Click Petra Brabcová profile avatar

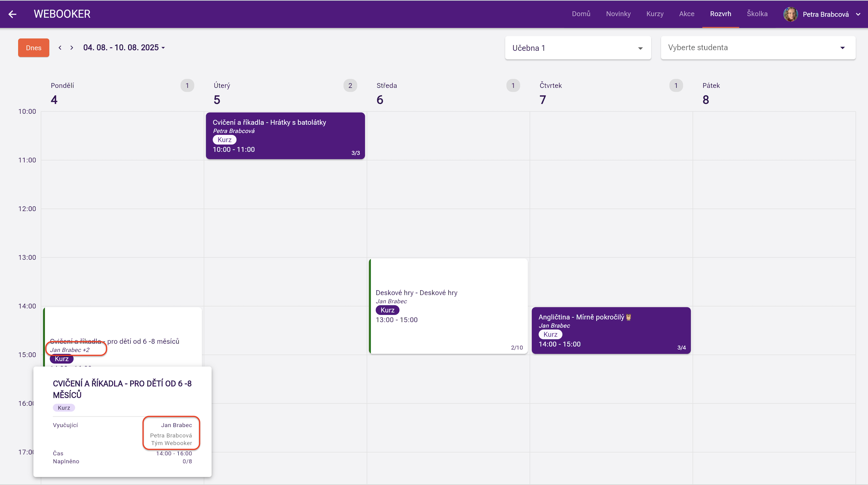[x=790, y=14]
